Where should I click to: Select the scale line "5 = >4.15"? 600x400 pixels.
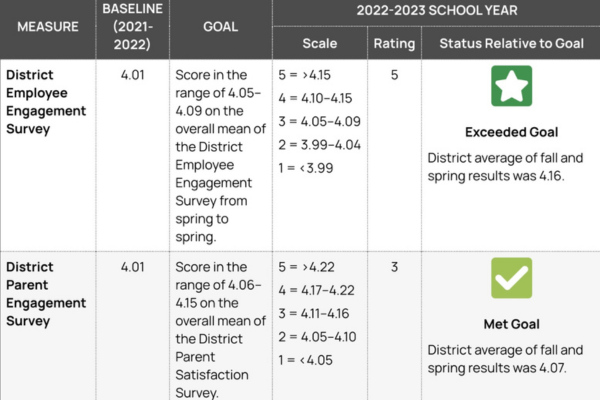(x=311, y=75)
